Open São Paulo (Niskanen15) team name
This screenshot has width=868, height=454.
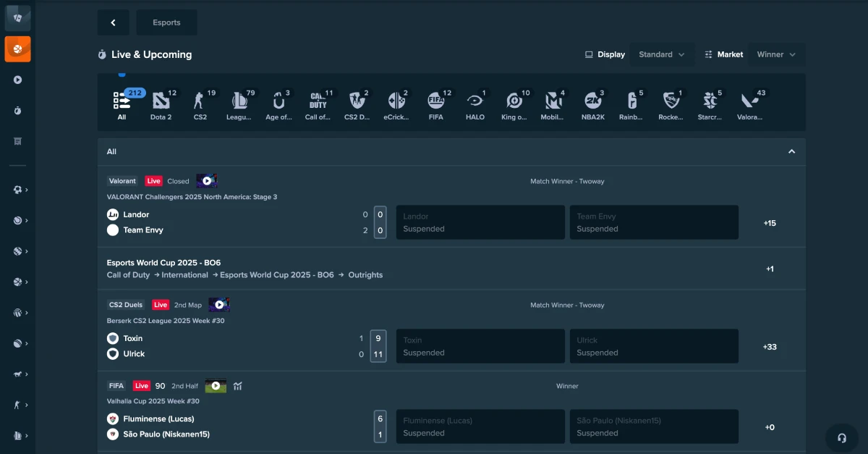tap(166, 434)
